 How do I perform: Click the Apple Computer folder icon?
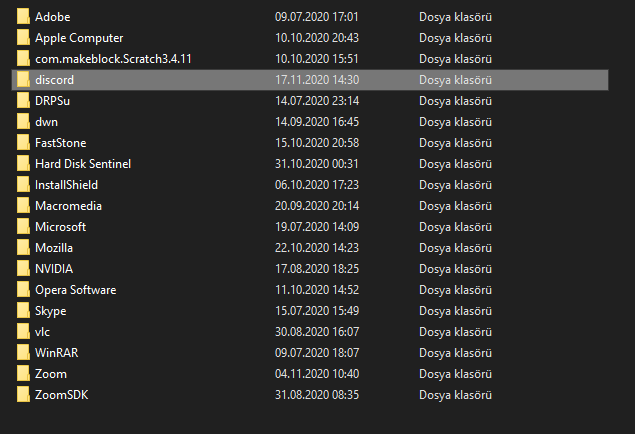(23, 38)
